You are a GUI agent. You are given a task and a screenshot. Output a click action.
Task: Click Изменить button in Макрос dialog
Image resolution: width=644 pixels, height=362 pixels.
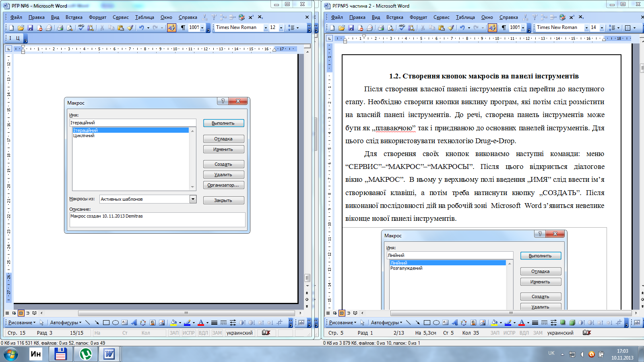[223, 149]
